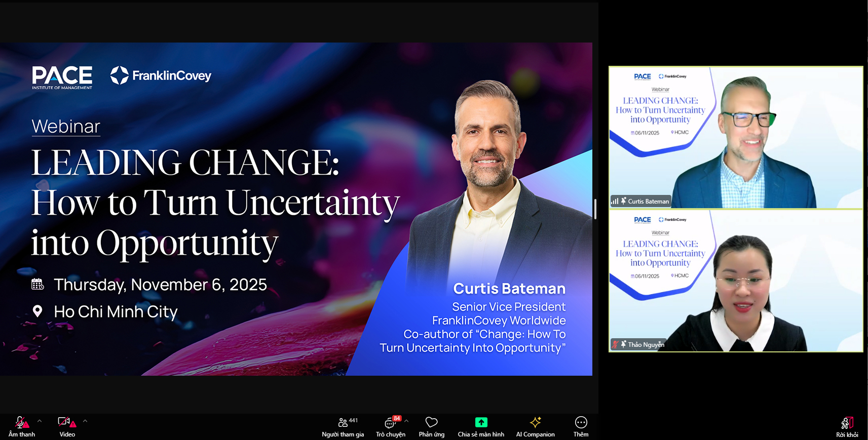Click Rời khỏi to leave meeting

[847, 426]
